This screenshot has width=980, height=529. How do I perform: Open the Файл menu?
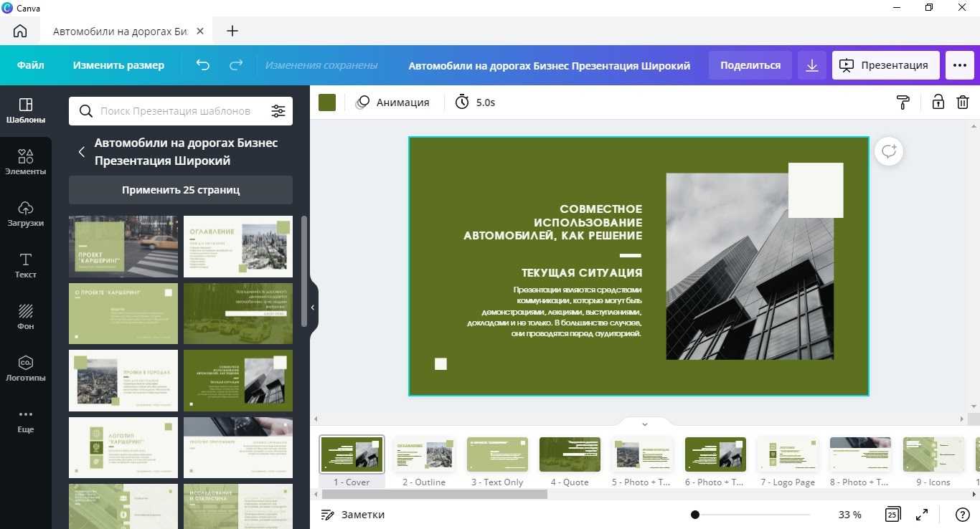click(31, 65)
